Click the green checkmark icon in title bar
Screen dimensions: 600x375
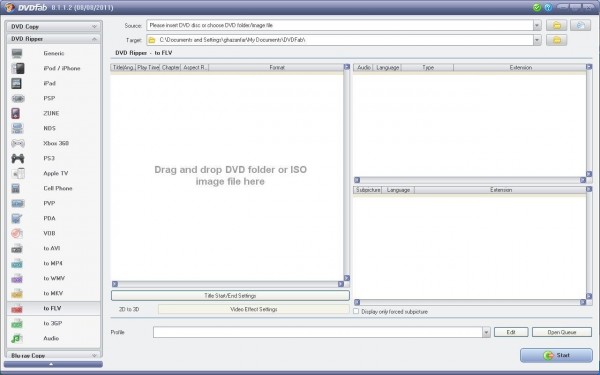pos(537,7)
